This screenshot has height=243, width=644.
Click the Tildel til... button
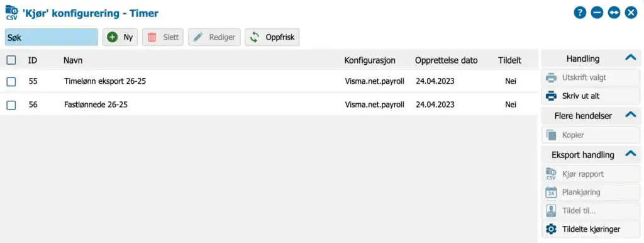click(591, 210)
